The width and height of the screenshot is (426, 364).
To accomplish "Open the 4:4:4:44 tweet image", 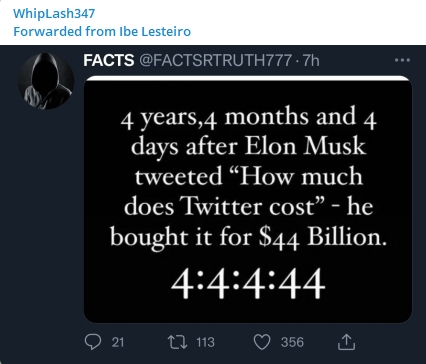I will 248,199.
